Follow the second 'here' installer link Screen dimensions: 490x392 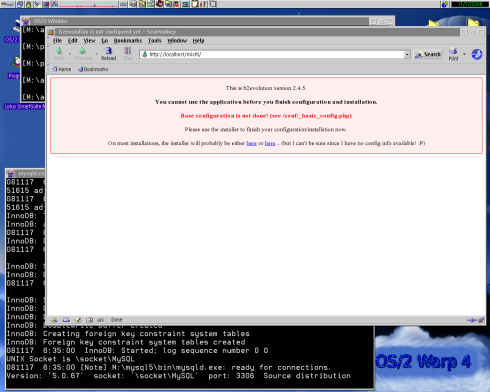pos(270,143)
